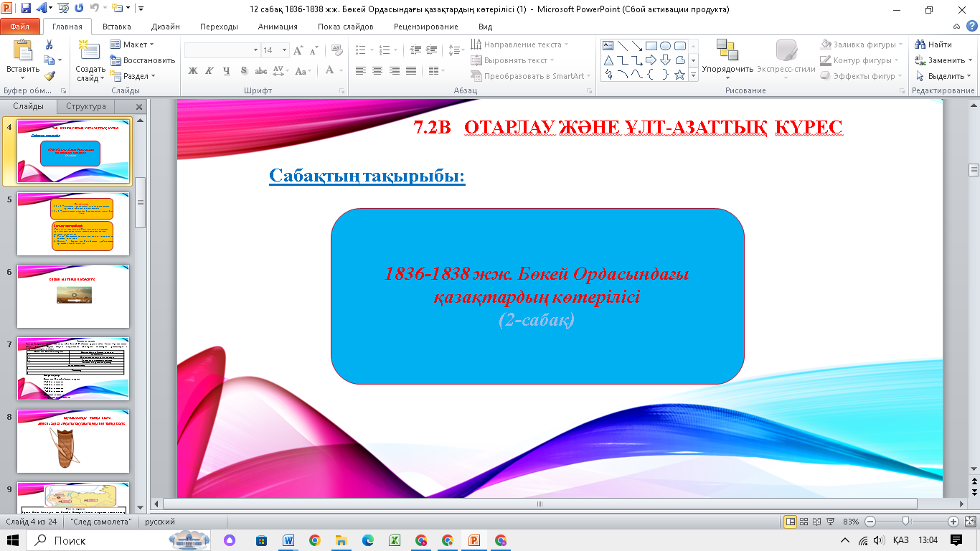Switch to Slide Sorter view
980x551 pixels.
point(805,522)
